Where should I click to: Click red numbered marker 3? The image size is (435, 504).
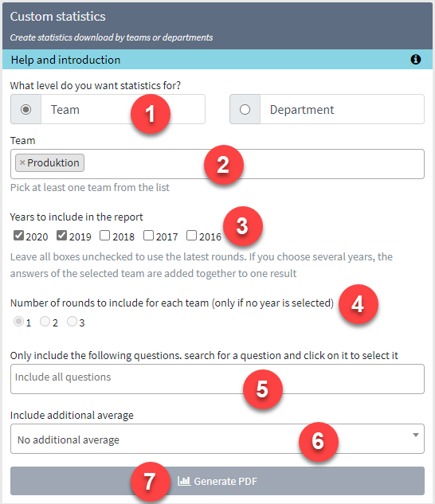242,226
